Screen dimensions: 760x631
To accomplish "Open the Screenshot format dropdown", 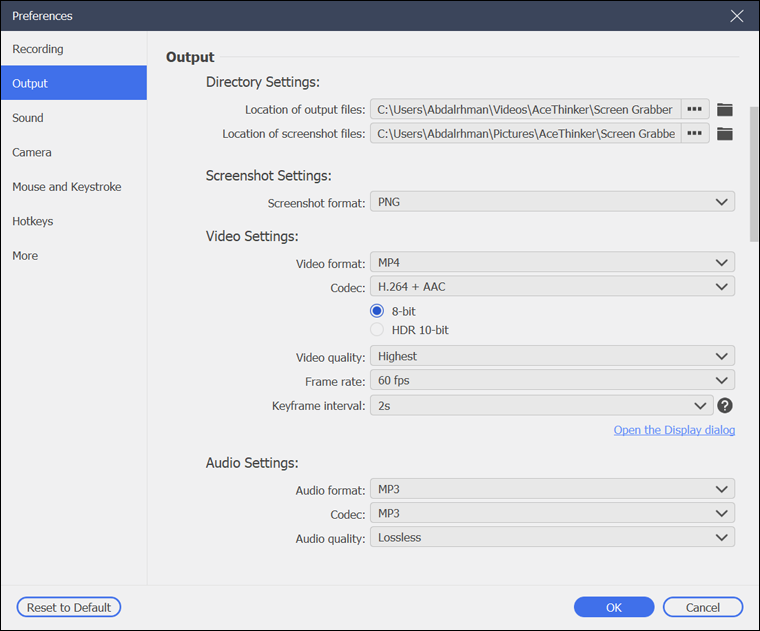I will (552, 202).
